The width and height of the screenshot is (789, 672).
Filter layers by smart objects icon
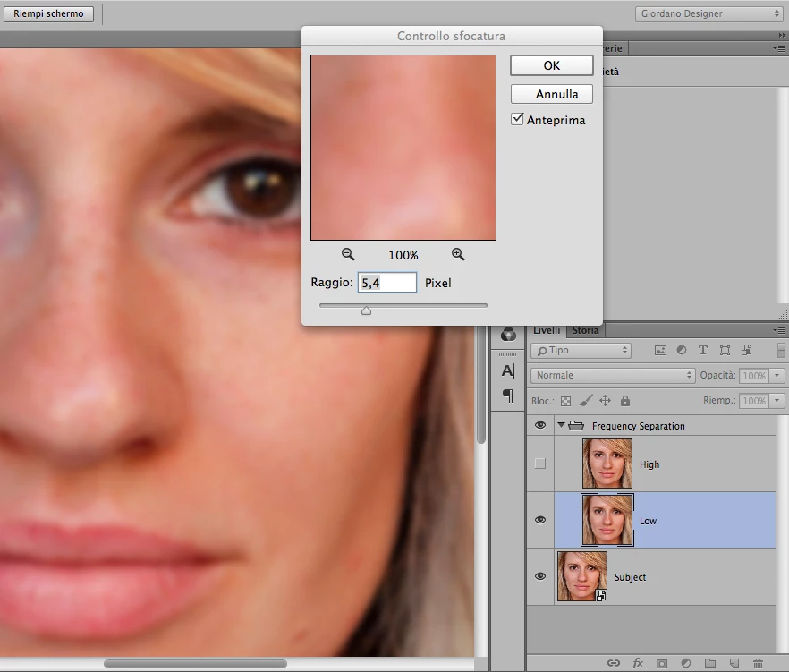(x=747, y=351)
